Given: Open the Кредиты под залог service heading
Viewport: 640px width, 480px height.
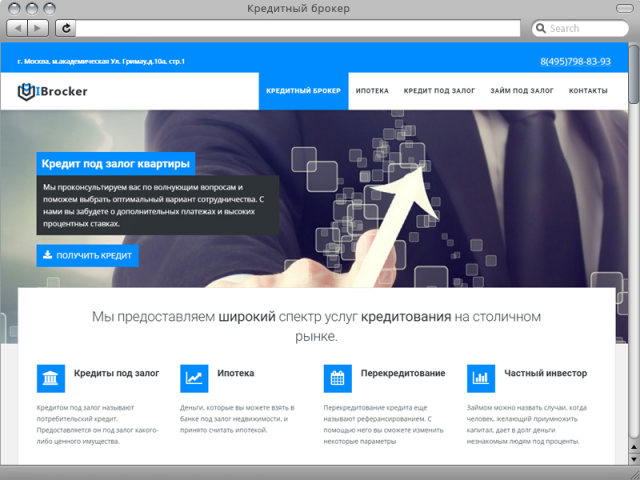Looking at the screenshot, I should point(116,373).
